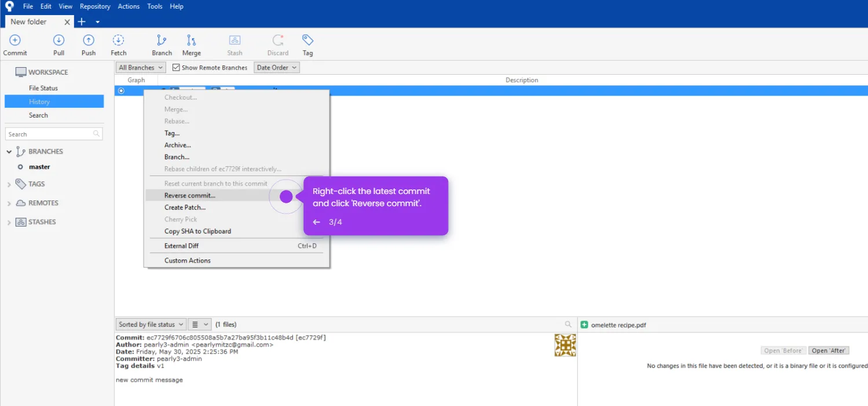This screenshot has height=406, width=868.
Task: Click the commit graph node circle
Action: point(121,91)
